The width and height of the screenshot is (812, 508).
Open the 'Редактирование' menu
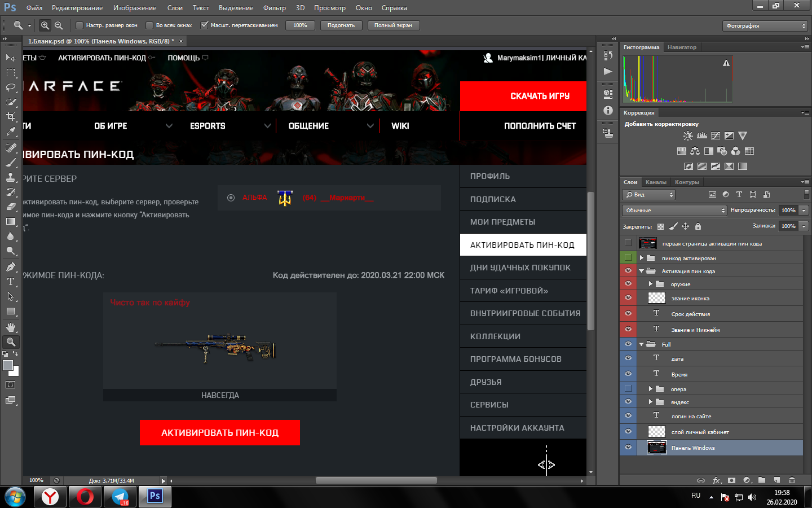click(77, 8)
